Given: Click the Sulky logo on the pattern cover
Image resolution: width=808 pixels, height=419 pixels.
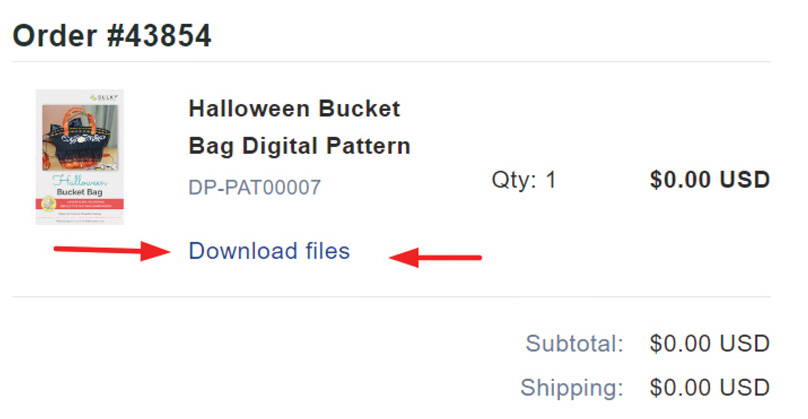Looking at the screenshot, I should pyautogui.click(x=104, y=97).
